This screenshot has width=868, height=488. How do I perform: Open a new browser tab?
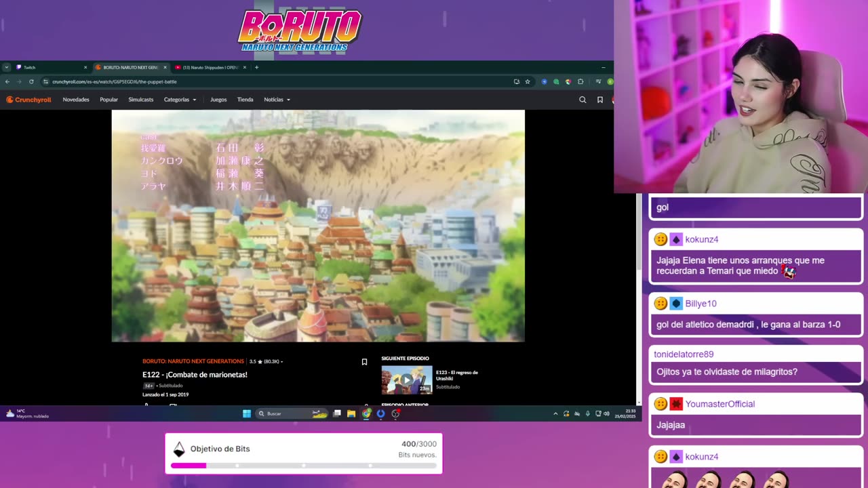pyautogui.click(x=256, y=67)
